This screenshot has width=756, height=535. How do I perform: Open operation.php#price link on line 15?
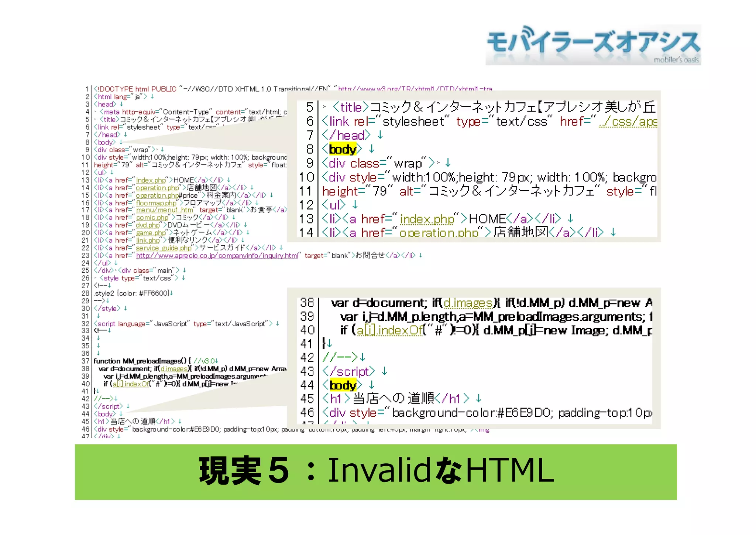166,195
